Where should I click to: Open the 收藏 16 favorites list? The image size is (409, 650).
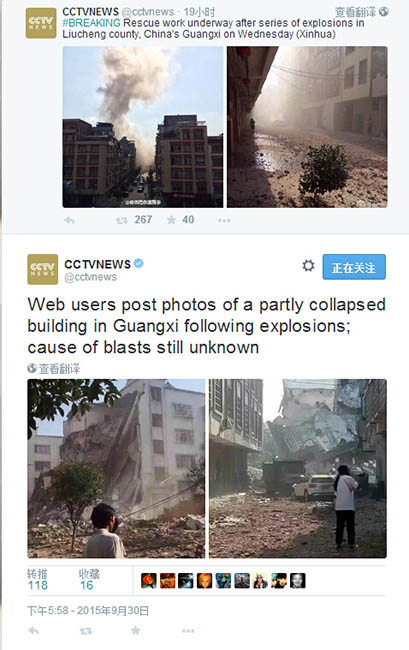(x=89, y=579)
